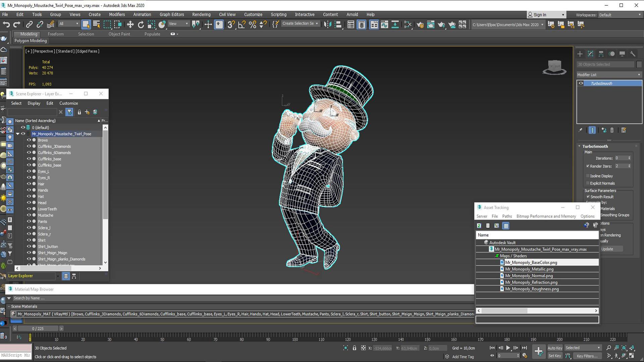This screenshot has width=644, height=362.
Task: Click the Pin Stack icon
Action: (581, 130)
